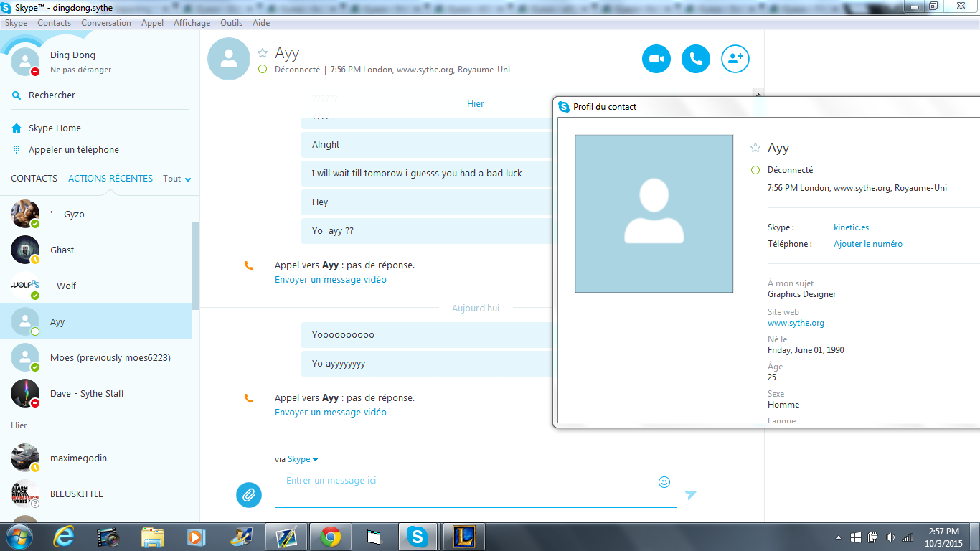Image resolution: width=980 pixels, height=551 pixels.
Task: Switch to the CONTACTS tab
Action: coord(34,179)
